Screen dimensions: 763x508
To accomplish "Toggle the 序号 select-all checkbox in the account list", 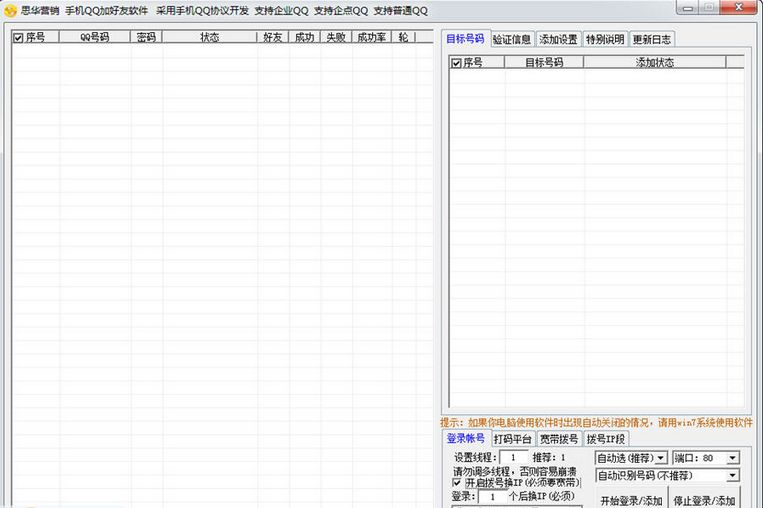I will click(x=18, y=37).
